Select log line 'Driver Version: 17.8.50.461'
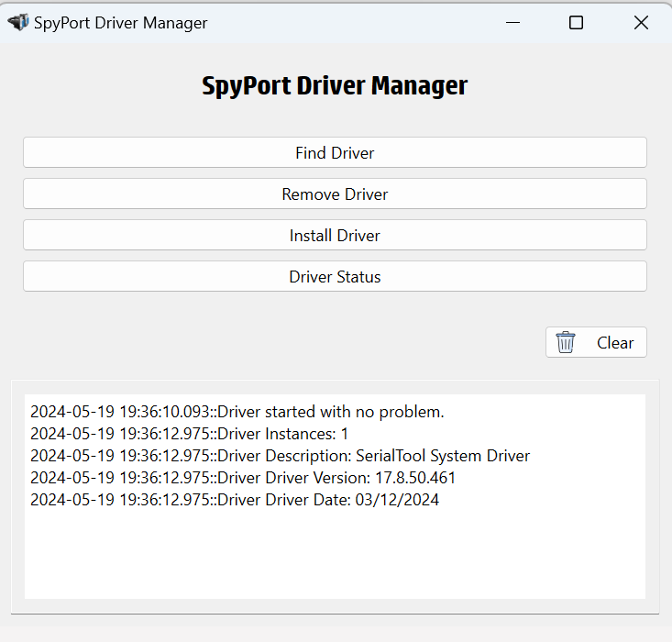 point(243,478)
